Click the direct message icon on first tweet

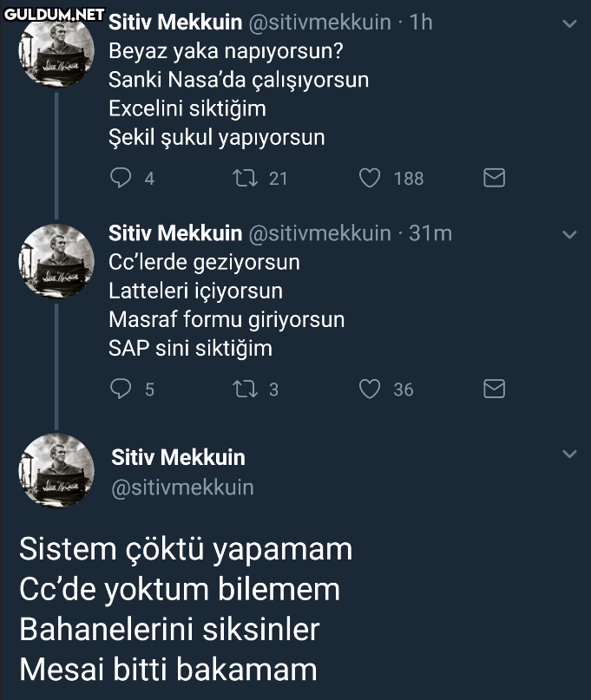(494, 178)
